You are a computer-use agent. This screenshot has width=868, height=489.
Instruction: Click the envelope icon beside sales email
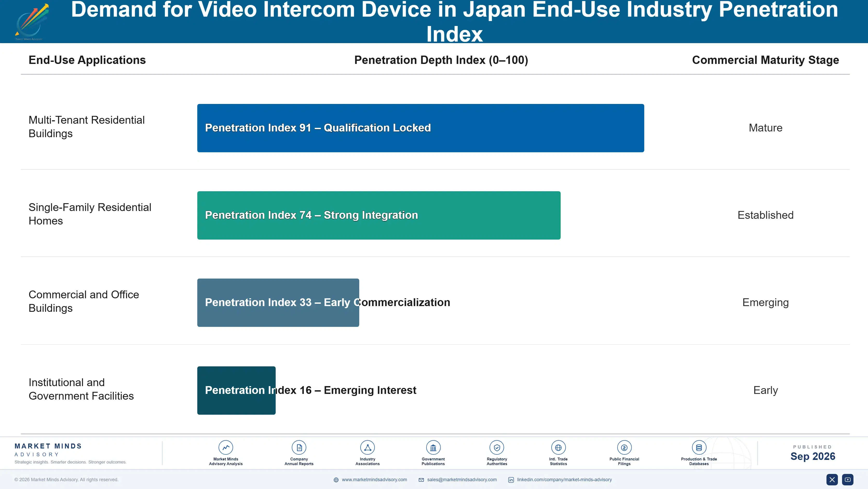tap(421, 480)
